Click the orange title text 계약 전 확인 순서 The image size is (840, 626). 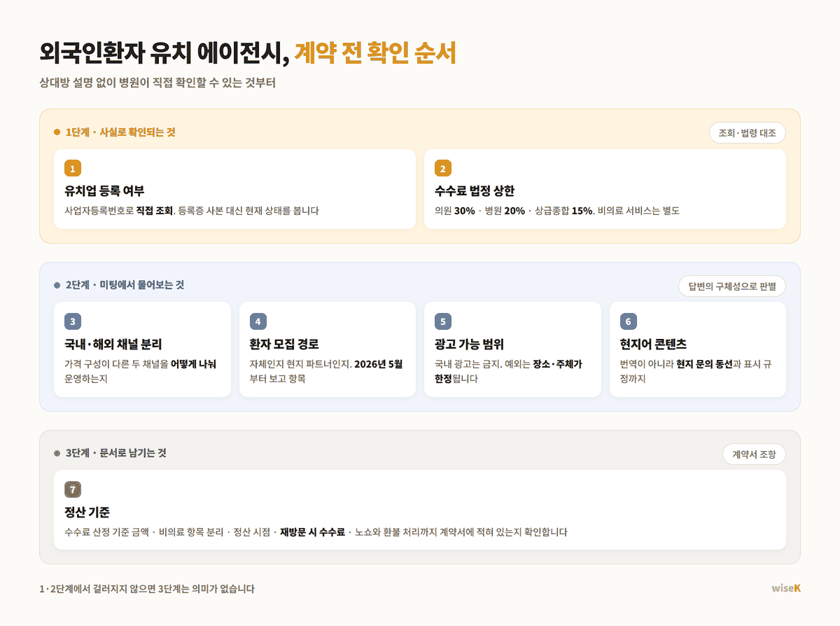pyautogui.click(x=375, y=53)
